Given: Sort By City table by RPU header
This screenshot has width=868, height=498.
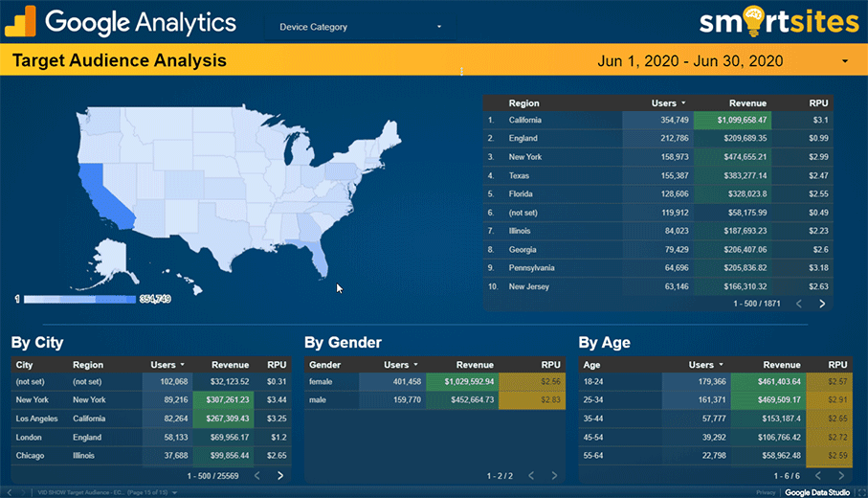Looking at the screenshot, I should click(x=277, y=365).
